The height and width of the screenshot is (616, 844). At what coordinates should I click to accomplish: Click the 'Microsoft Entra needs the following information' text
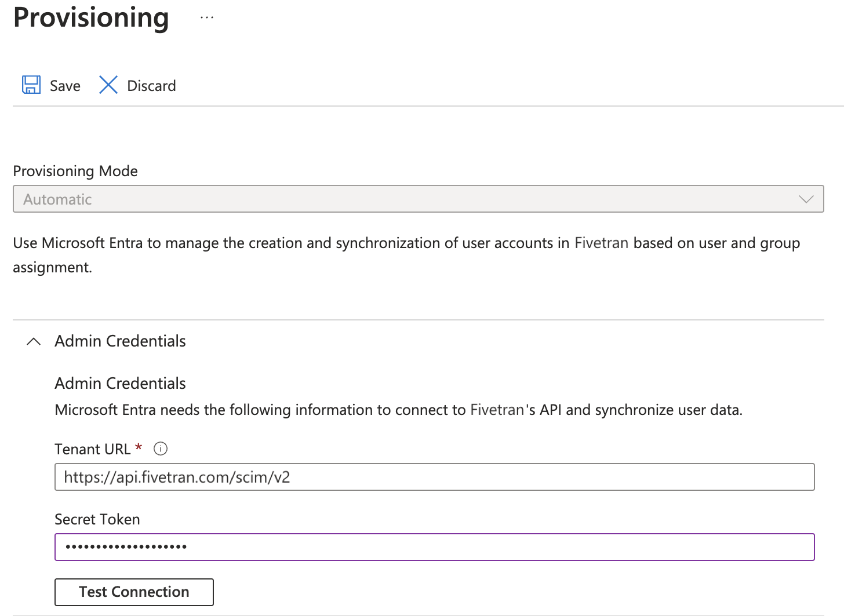[x=399, y=410]
